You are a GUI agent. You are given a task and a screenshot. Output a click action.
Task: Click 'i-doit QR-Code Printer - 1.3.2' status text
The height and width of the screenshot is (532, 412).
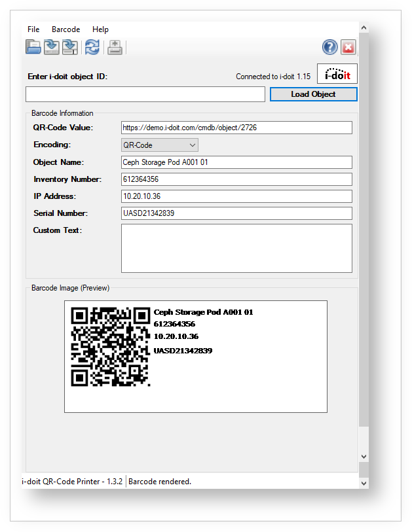coord(72,482)
